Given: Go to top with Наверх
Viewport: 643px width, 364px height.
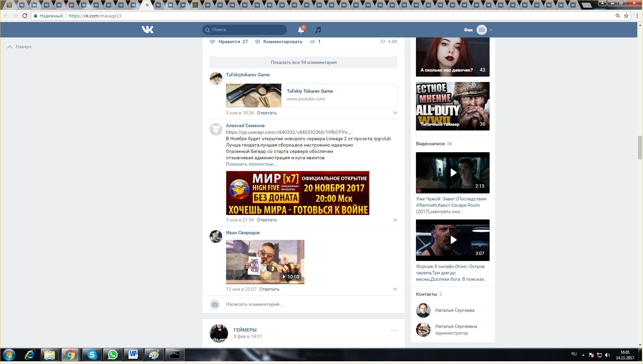Looking at the screenshot, I should (19, 47).
